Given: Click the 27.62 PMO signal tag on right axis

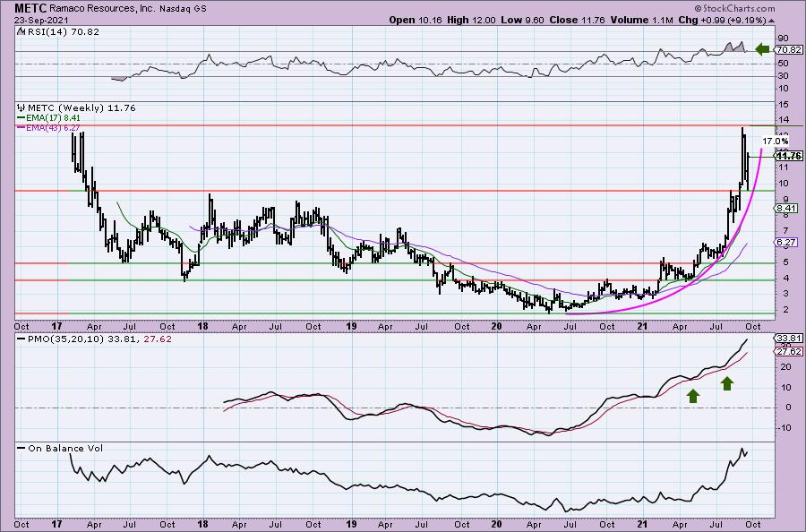Looking at the screenshot, I should 789,352.
